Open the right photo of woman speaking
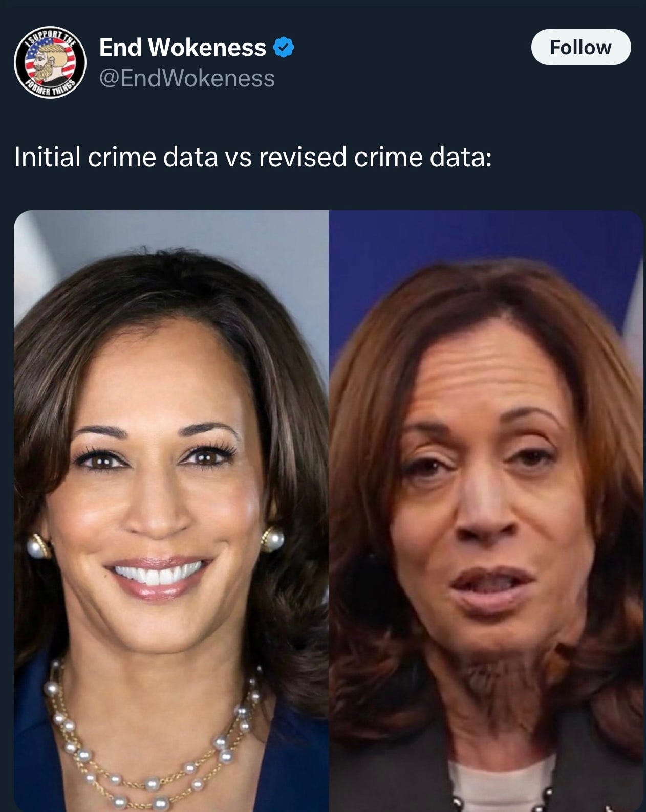 click(x=486, y=511)
